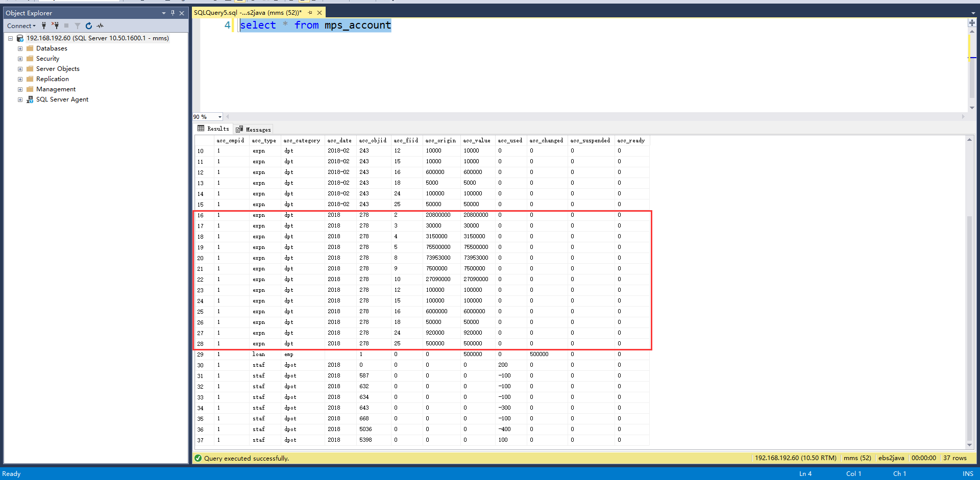980x480 pixels.
Task: Pin the Object Explorer panel
Action: 173,13
